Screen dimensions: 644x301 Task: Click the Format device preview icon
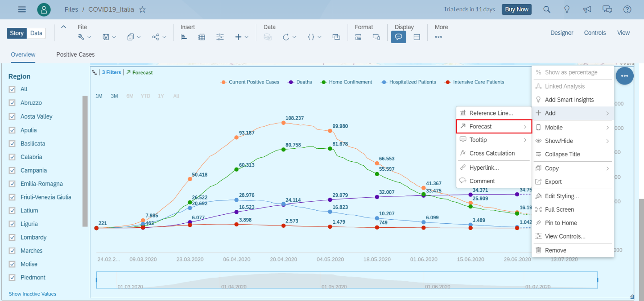click(376, 37)
